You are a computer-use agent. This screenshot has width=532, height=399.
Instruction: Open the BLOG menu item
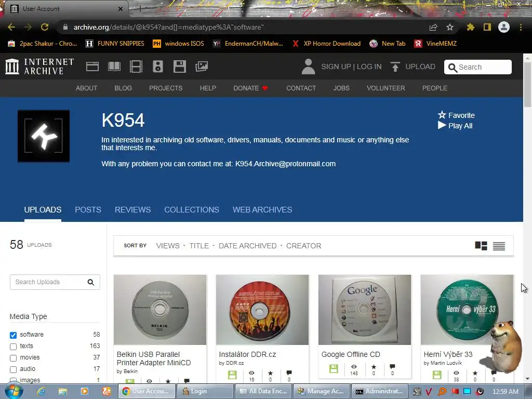(123, 88)
